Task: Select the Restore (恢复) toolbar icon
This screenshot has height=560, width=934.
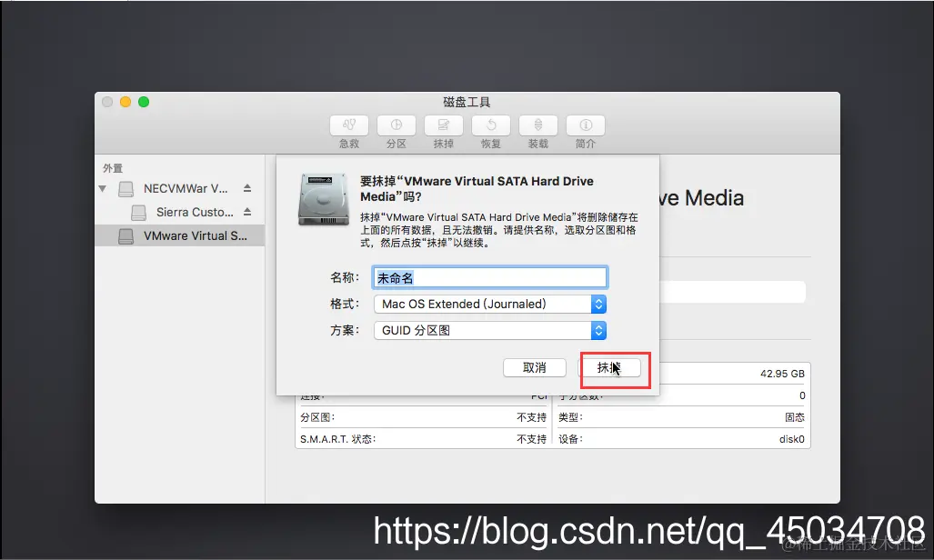Action: tap(491, 125)
